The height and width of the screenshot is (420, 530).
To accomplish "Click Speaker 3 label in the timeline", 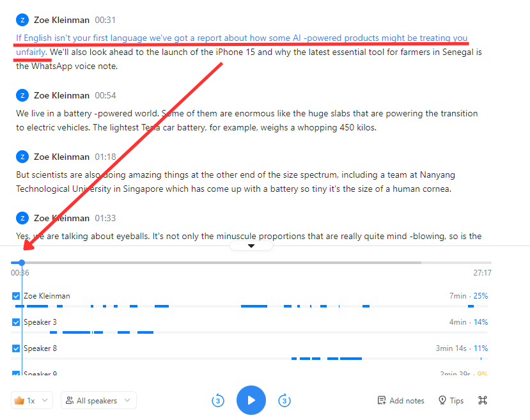I will pos(40,322).
